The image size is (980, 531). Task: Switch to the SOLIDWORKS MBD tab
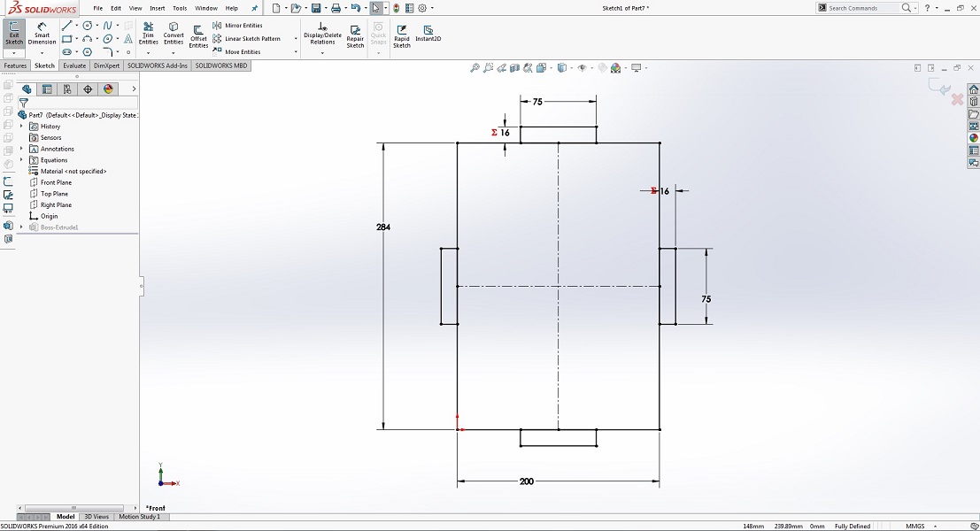point(221,65)
